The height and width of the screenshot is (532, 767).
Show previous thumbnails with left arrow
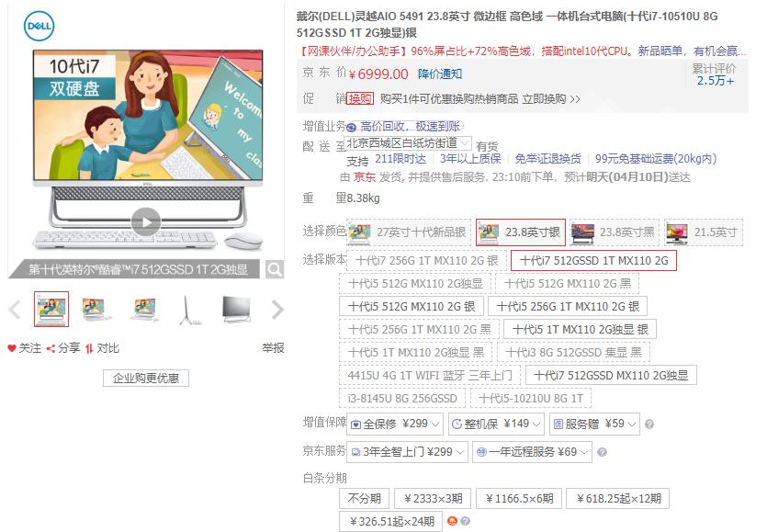coord(15,310)
